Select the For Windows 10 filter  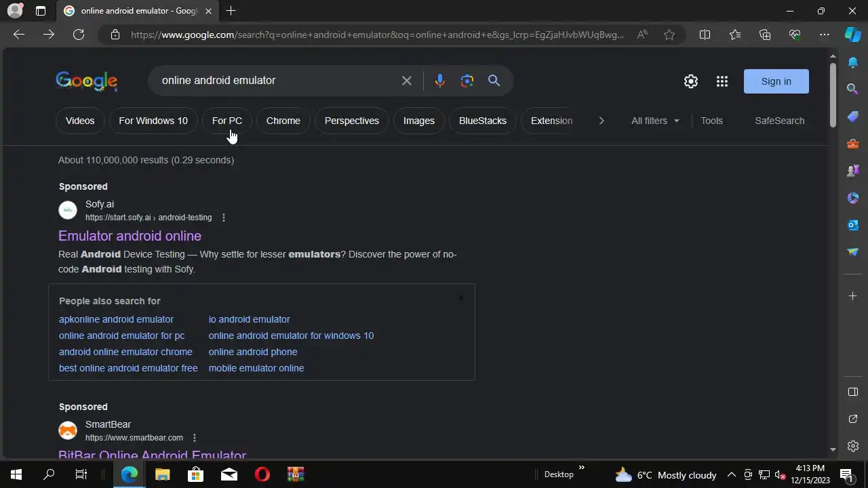pyautogui.click(x=153, y=121)
